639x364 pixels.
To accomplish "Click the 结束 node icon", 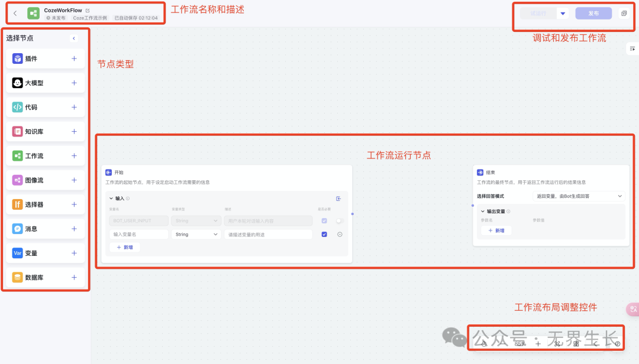I will pyautogui.click(x=480, y=173).
